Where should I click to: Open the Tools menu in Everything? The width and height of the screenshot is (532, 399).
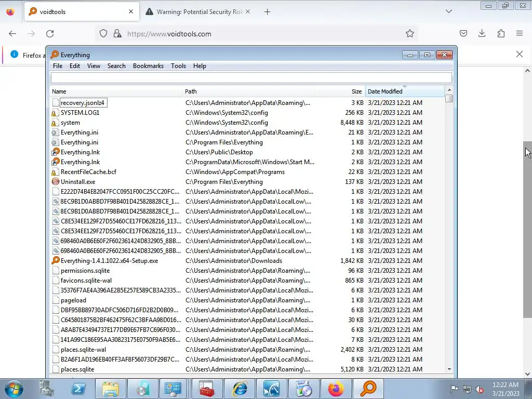point(179,66)
